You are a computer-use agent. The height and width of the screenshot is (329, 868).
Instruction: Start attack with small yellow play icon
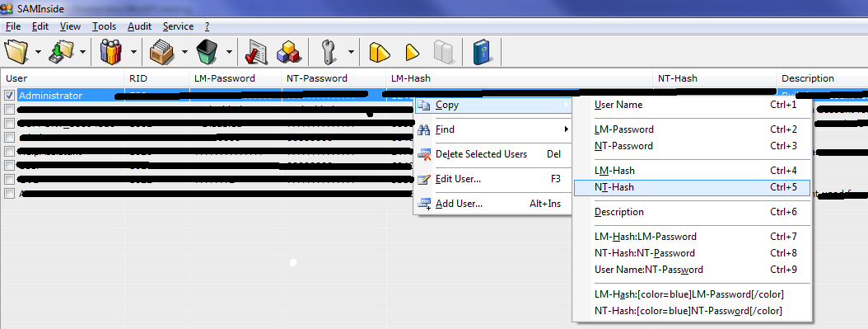pyautogui.click(x=412, y=52)
